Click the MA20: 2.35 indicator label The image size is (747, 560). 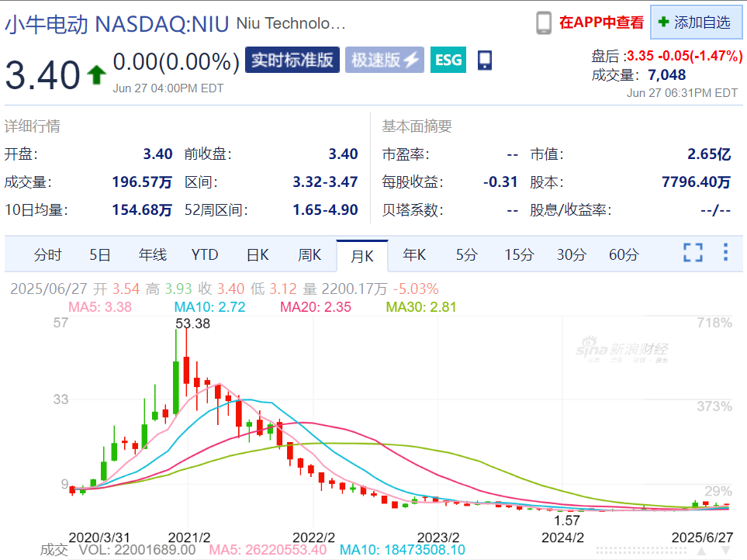coord(316,306)
